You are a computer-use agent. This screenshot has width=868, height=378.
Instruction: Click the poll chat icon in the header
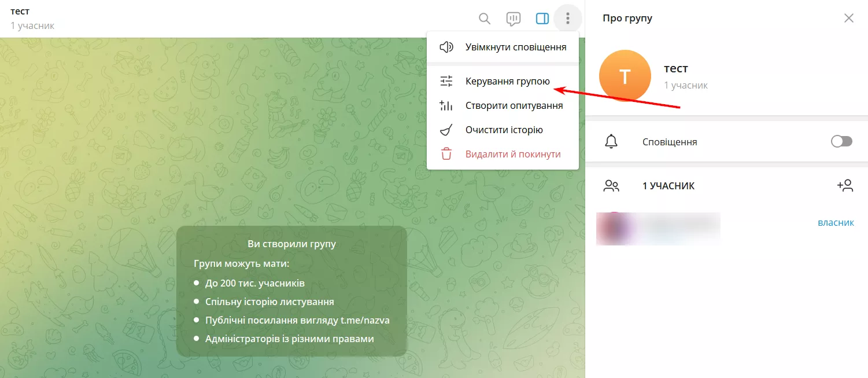click(x=514, y=19)
